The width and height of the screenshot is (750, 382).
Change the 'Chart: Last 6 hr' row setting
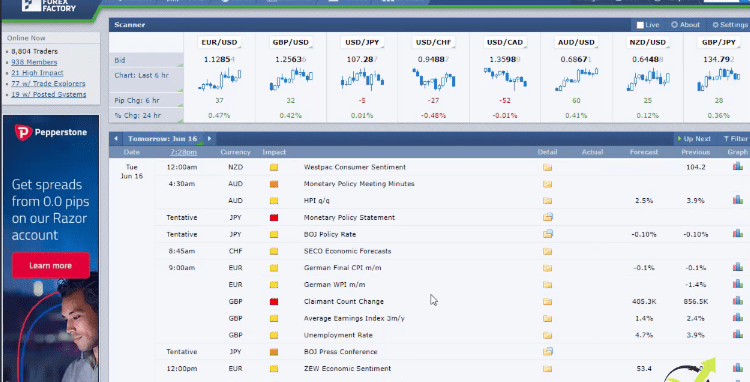(146, 80)
